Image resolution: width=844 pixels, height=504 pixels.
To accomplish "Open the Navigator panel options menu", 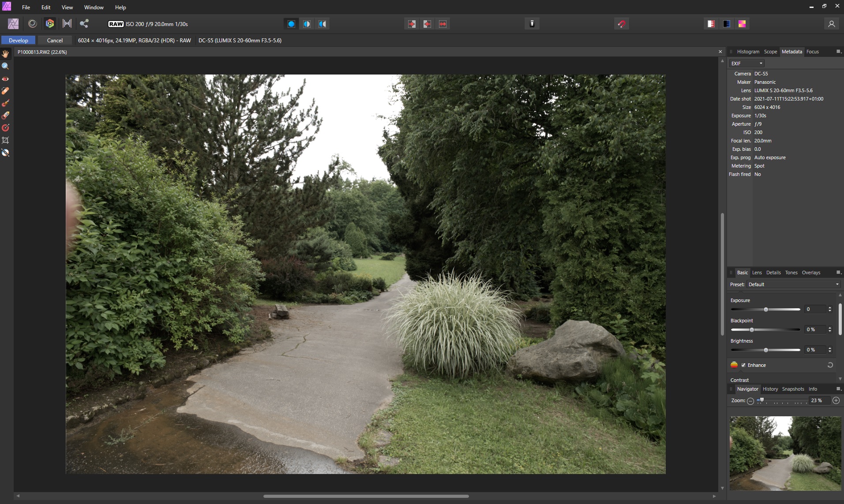I will tap(838, 389).
